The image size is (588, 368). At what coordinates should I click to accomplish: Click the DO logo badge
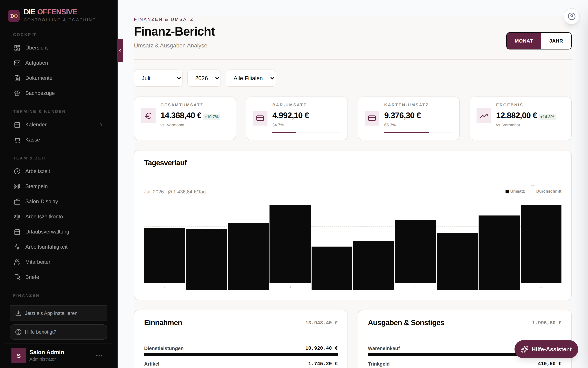pos(14,16)
